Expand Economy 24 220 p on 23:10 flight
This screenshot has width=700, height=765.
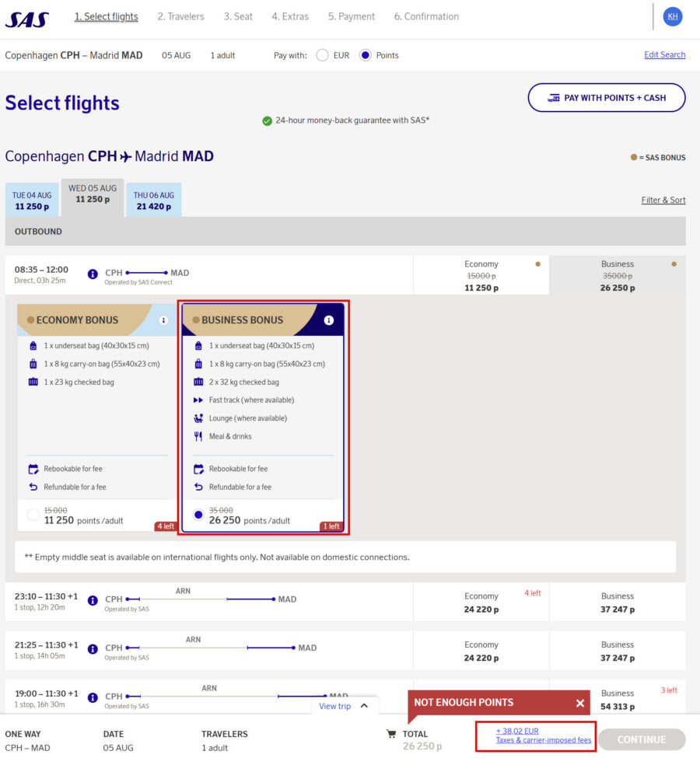(x=481, y=602)
